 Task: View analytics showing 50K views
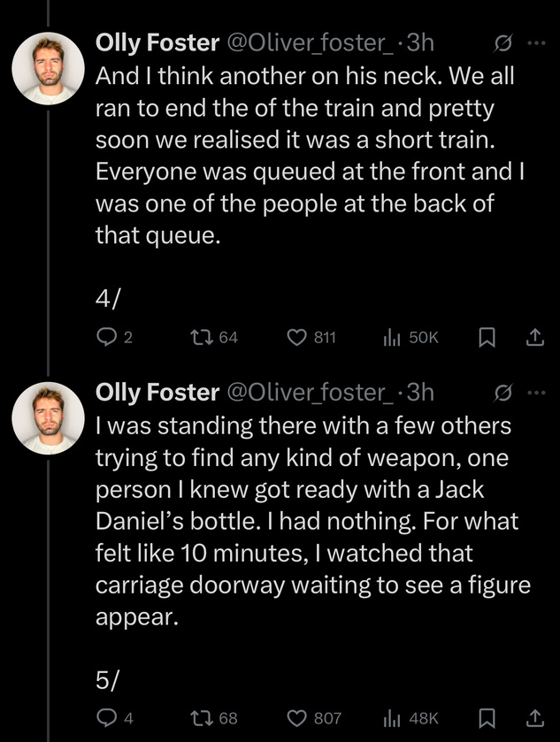pyautogui.click(x=392, y=336)
